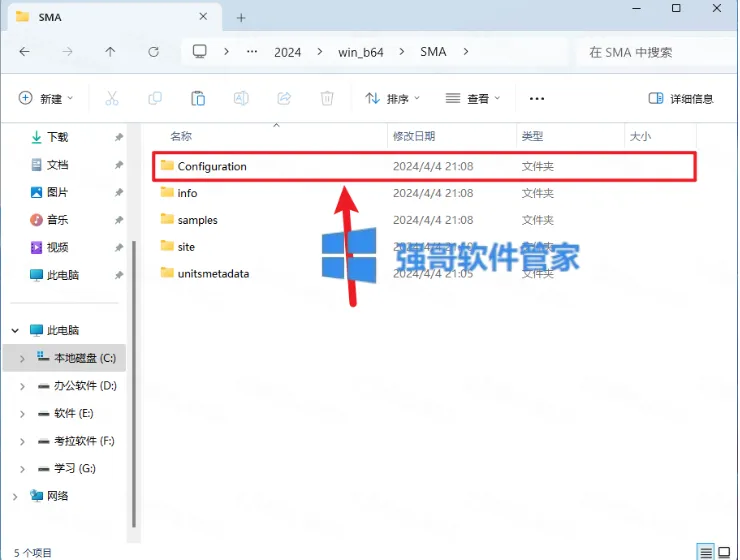Open 音乐 in quick access

click(x=50, y=220)
